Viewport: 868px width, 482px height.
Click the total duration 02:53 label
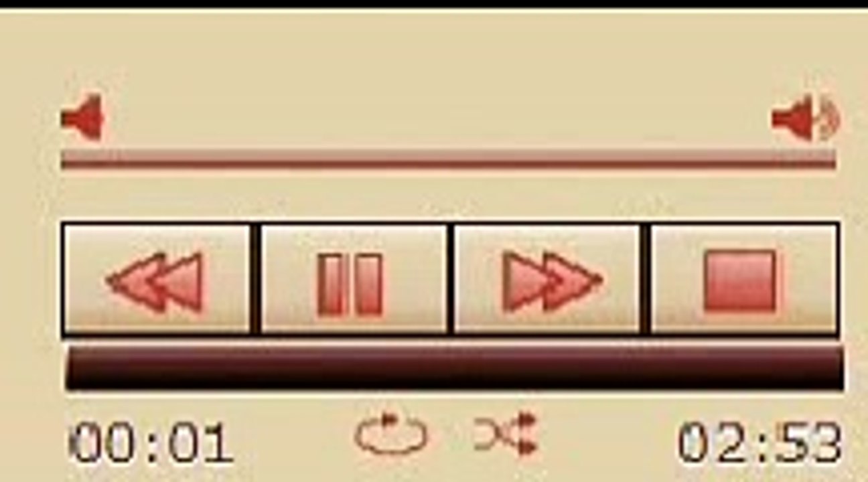coord(759,443)
